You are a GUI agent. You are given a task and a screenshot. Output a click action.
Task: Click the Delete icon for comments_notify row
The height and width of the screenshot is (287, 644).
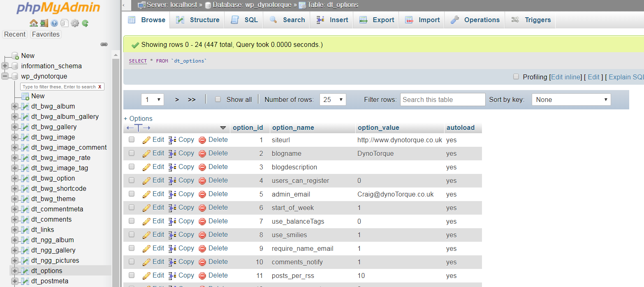click(202, 262)
